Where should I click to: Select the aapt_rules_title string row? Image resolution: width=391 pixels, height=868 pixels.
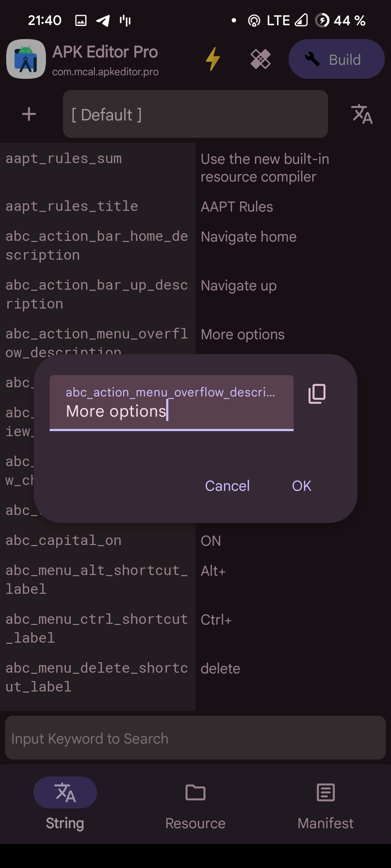pos(195,207)
